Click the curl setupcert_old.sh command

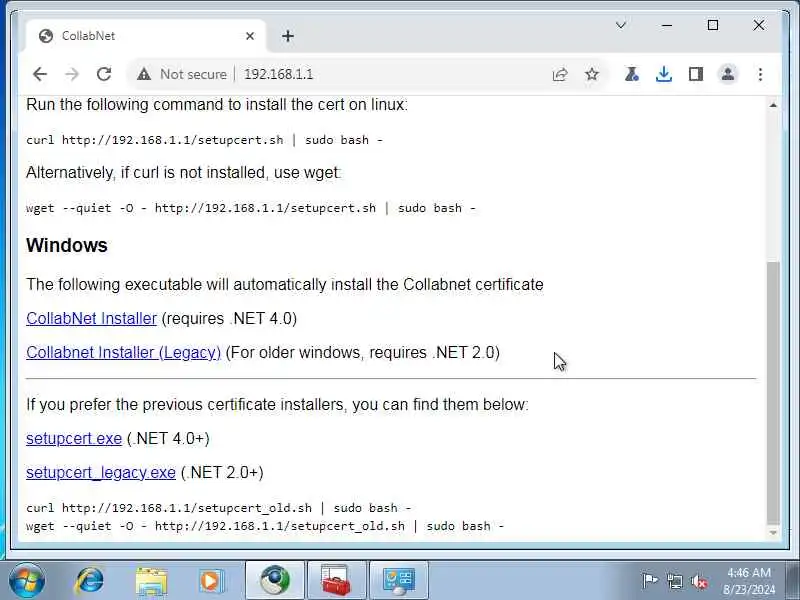(x=219, y=508)
